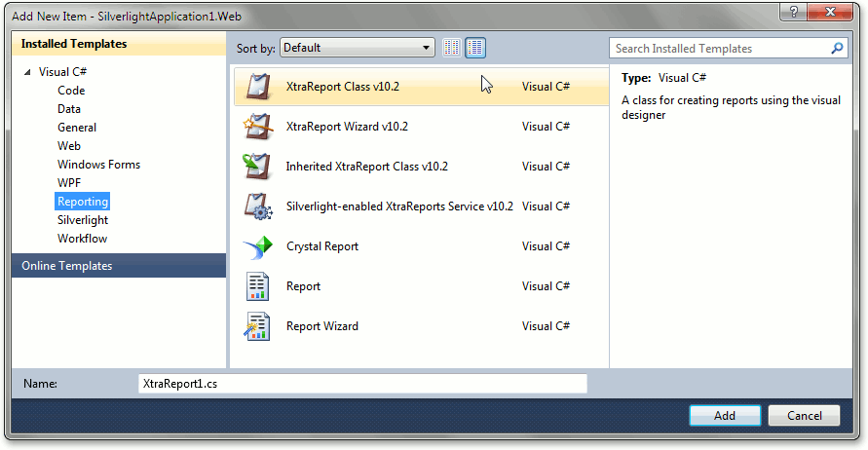This screenshot has height=450, width=868.
Task: Select XtraReport Wizard v10.2 text label
Action: (347, 127)
